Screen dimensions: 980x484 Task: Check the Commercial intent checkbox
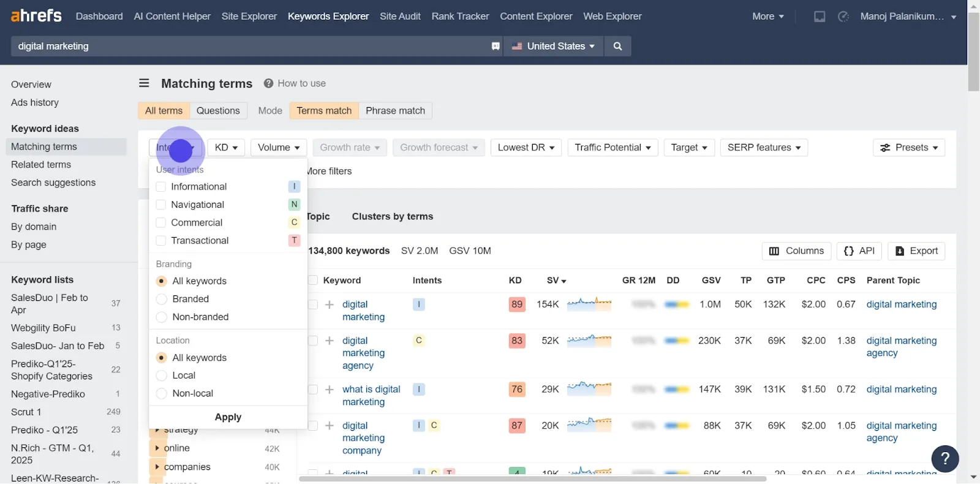pos(161,222)
